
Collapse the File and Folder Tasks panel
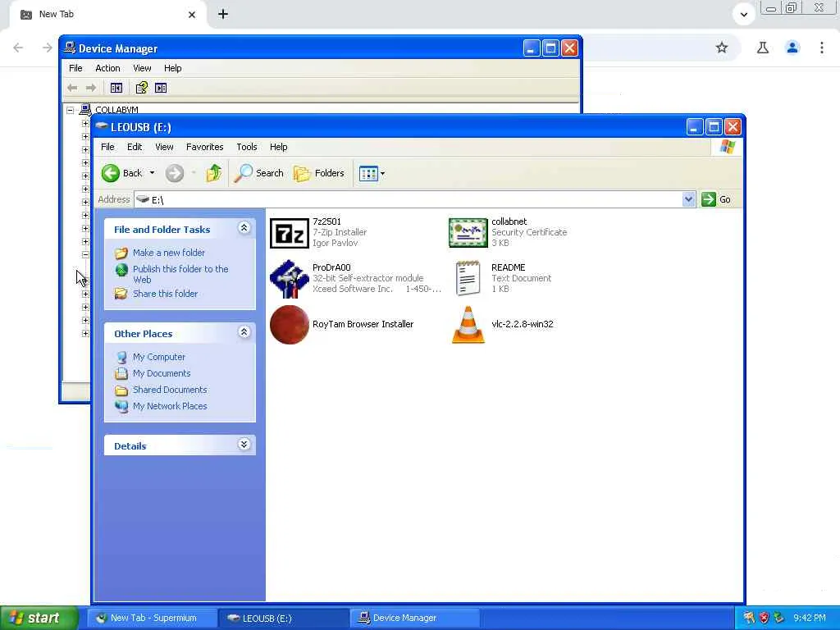(x=244, y=228)
